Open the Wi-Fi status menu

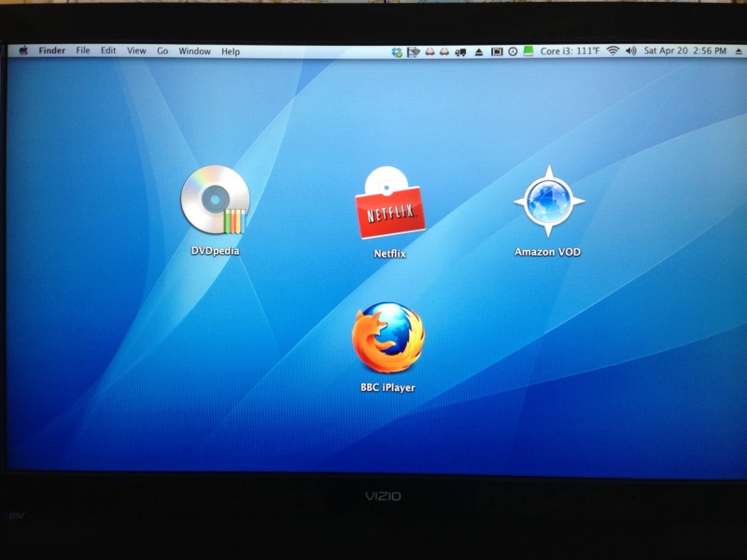(x=613, y=50)
